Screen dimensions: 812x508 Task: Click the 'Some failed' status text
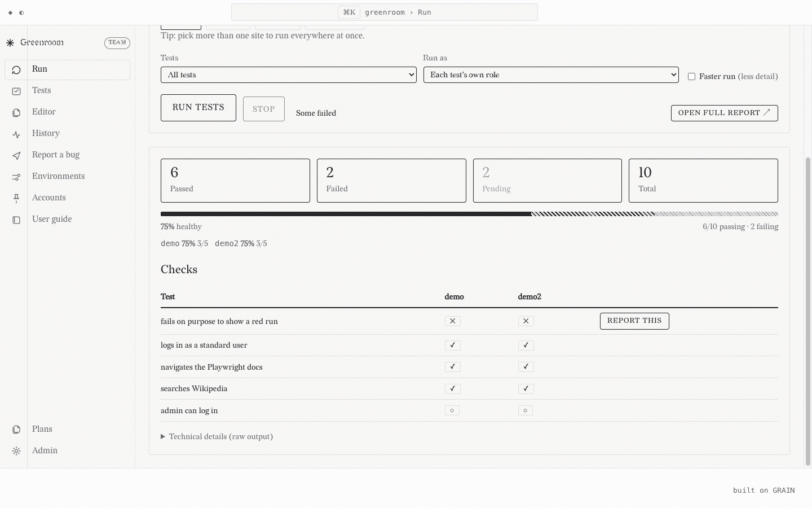(x=316, y=113)
